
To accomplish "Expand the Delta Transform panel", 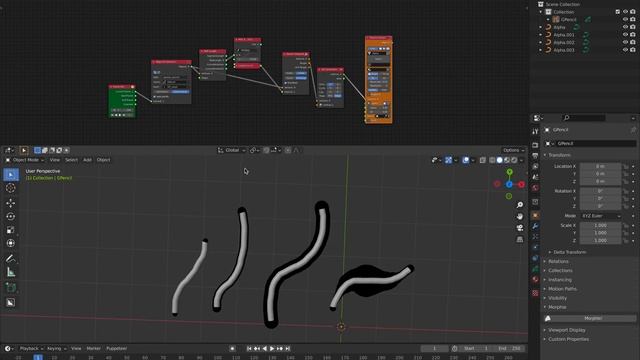I will (567, 252).
